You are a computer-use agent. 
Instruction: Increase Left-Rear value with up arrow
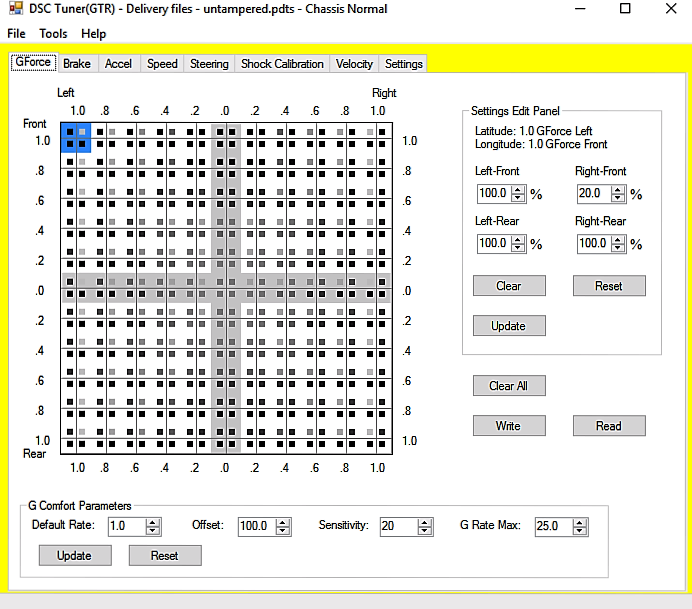pos(518,240)
